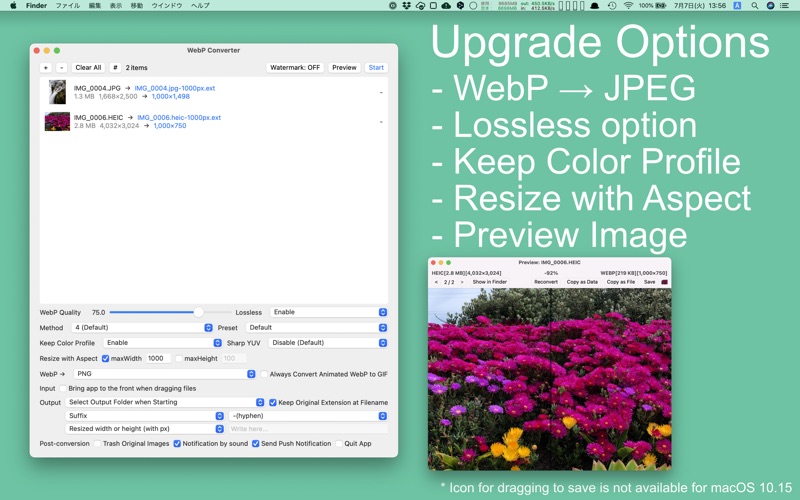Viewport: 800px width, 500px height.
Task: Enable Trash Original Images
Action: 97,443
